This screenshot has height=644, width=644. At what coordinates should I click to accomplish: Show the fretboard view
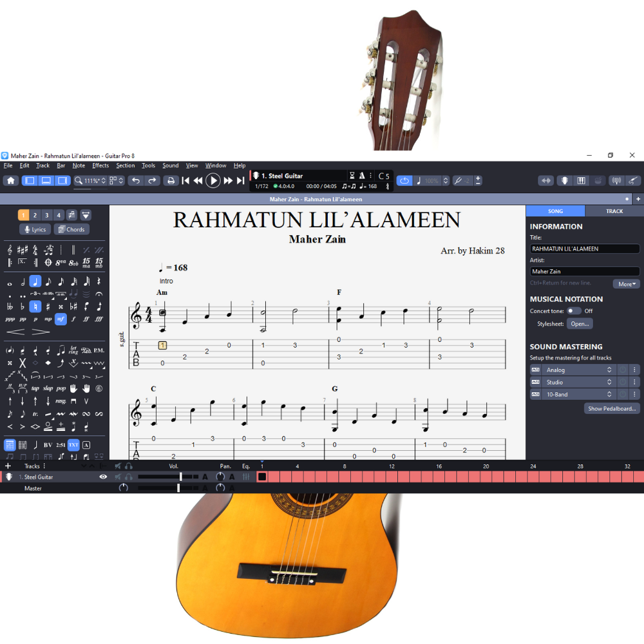(565, 181)
